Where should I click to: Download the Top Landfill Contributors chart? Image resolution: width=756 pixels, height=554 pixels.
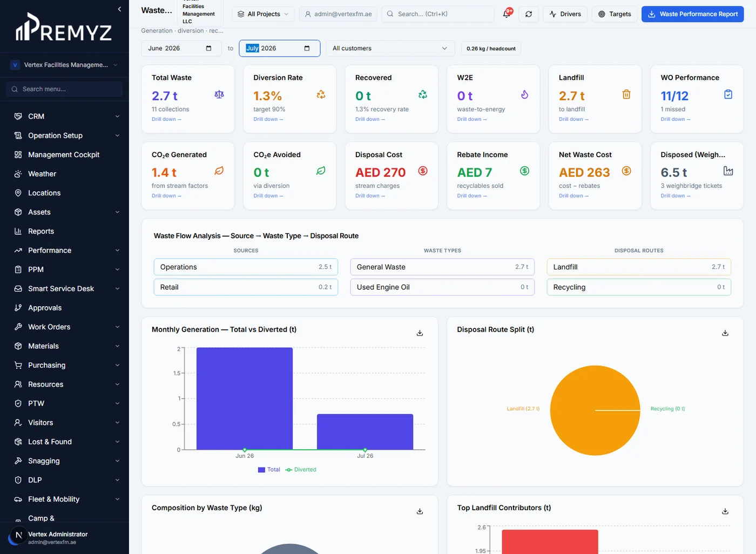(x=725, y=511)
